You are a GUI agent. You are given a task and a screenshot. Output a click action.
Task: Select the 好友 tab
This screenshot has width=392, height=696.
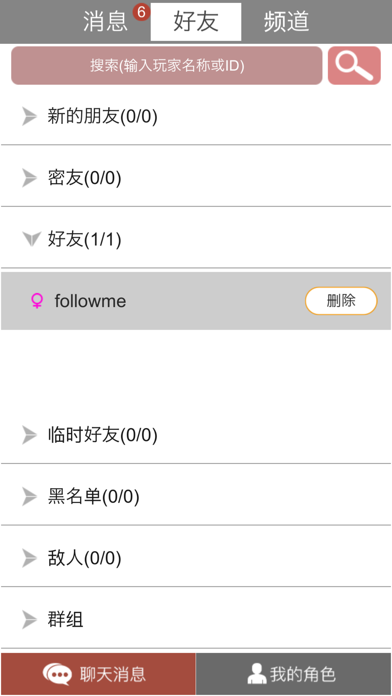[196, 22]
